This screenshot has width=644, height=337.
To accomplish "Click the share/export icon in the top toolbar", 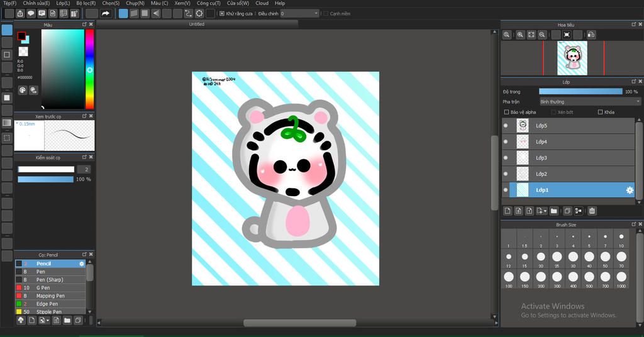I will point(20,14).
